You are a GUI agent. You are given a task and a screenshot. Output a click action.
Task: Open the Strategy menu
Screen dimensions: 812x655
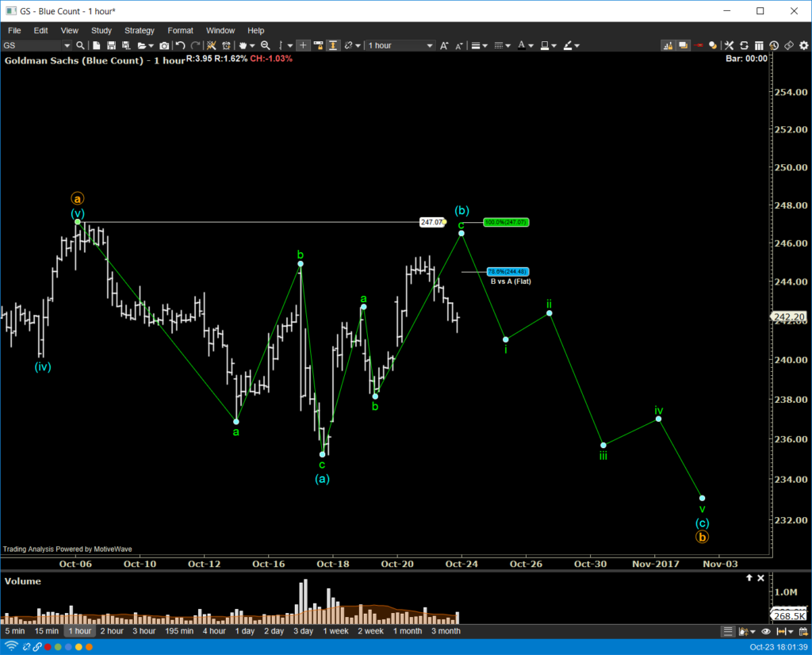(140, 31)
